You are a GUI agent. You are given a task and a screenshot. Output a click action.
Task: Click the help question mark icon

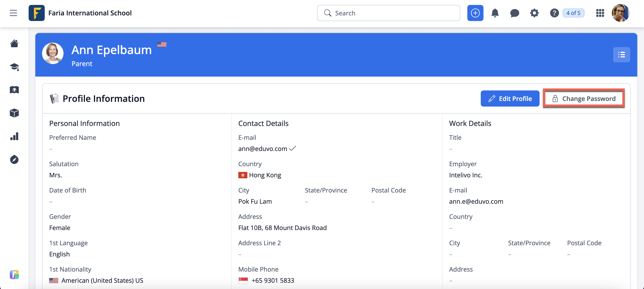click(x=554, y=13)
